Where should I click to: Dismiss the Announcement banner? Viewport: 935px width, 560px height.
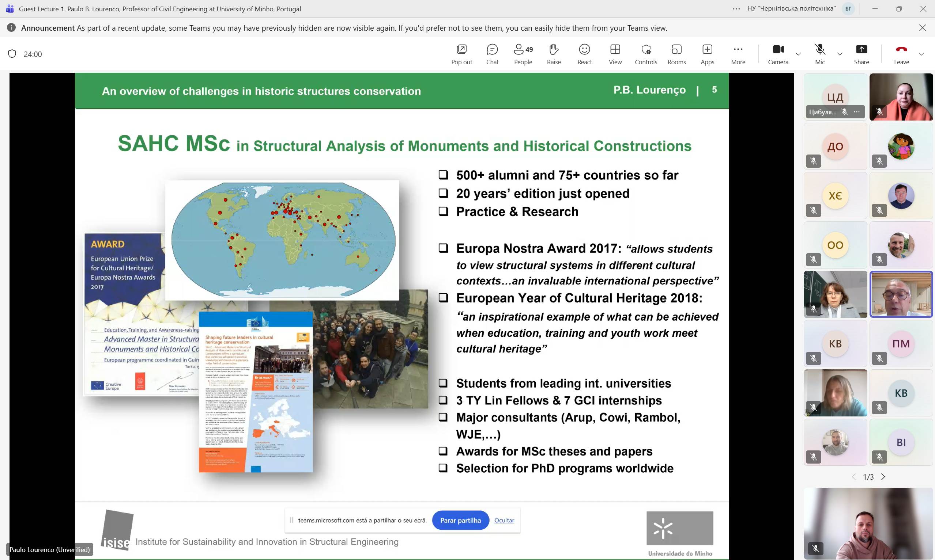tap(922, 28)
